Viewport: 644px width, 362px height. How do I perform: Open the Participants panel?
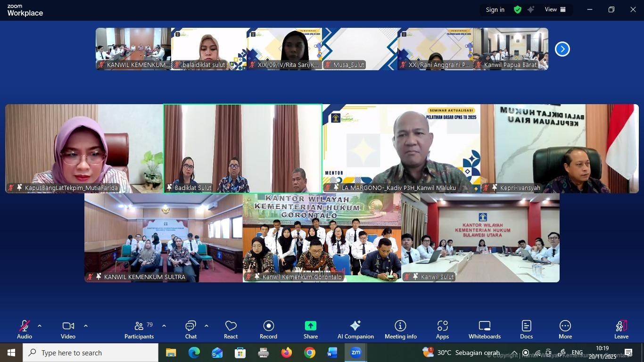tap(139, 329)
